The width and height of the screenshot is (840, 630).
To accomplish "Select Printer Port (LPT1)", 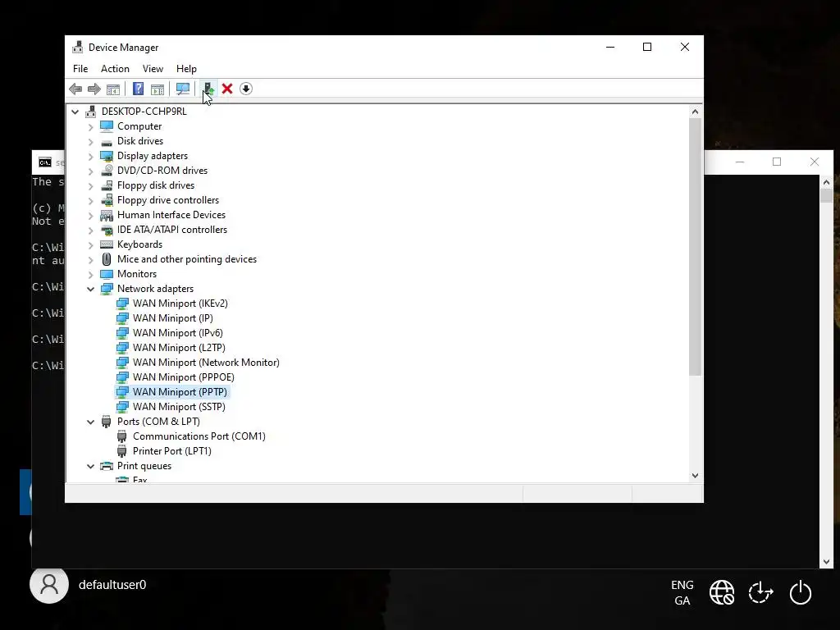I will (x=172, y=451).
